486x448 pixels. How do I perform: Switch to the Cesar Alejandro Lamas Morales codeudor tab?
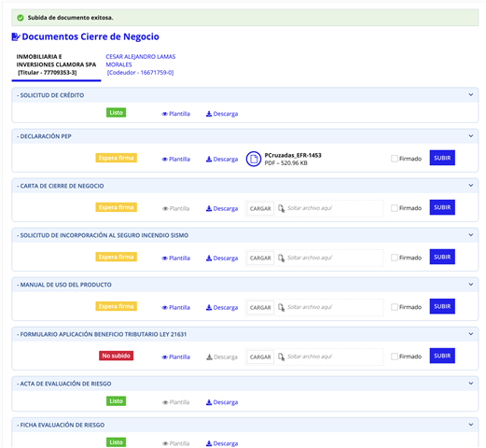(x=141, y=64)
